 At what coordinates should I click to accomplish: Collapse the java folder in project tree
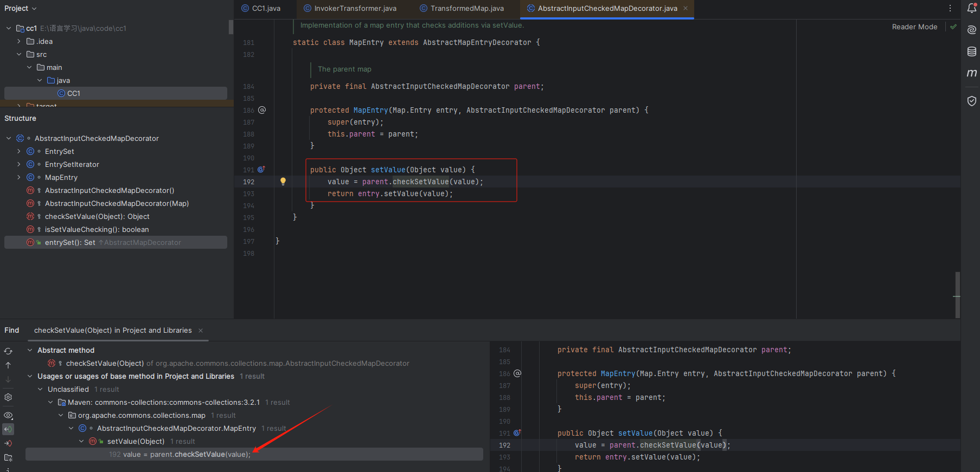(40, 80)
